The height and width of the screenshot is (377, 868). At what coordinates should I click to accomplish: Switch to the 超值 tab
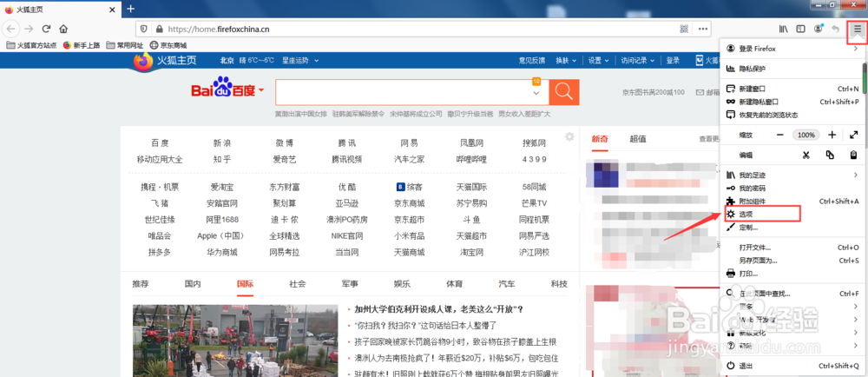click(638, 139)
